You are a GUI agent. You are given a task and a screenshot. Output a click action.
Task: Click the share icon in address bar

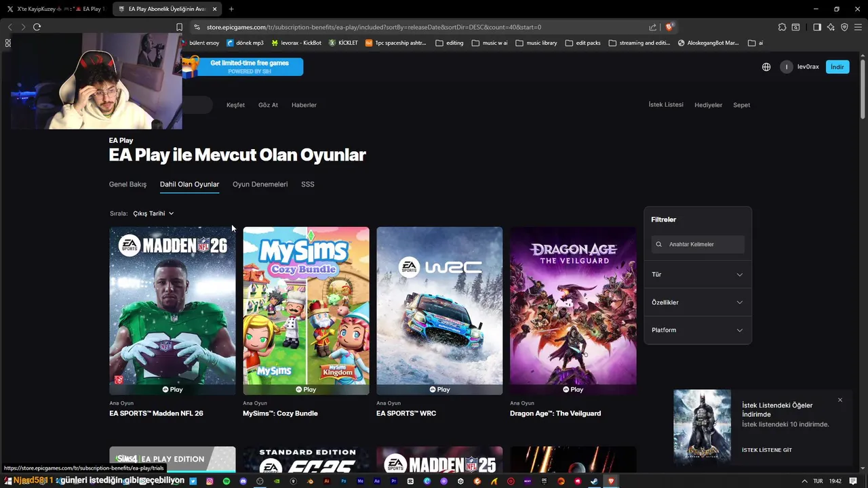tap(652, 27)
